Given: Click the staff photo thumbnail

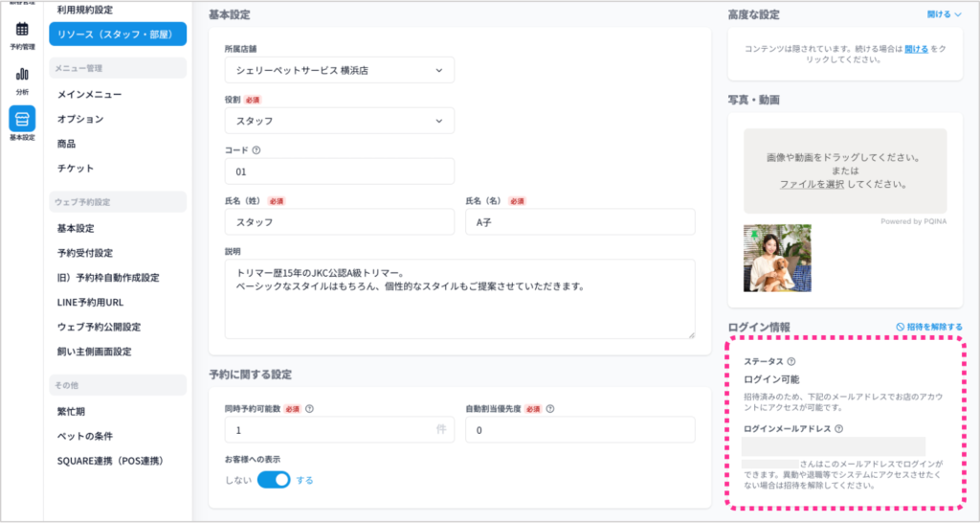Looking at the screenshot, I should click(x=777, y=258).
